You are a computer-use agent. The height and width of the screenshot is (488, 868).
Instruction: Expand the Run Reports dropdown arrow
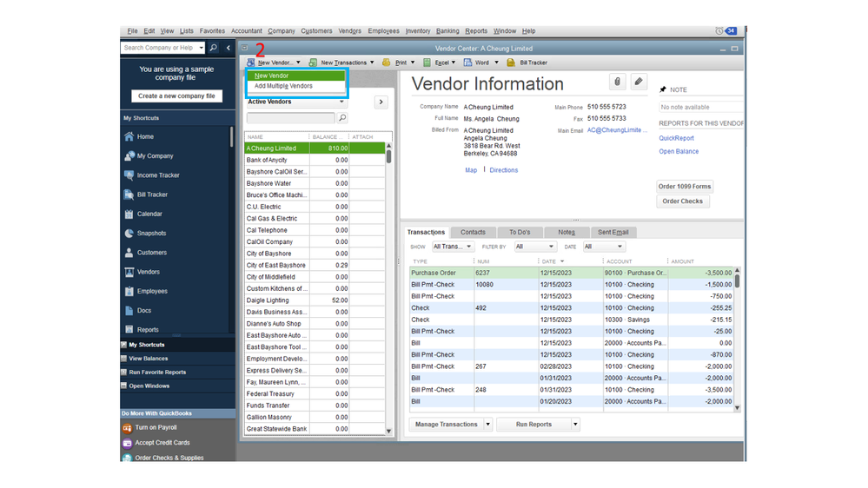point(575,425)
